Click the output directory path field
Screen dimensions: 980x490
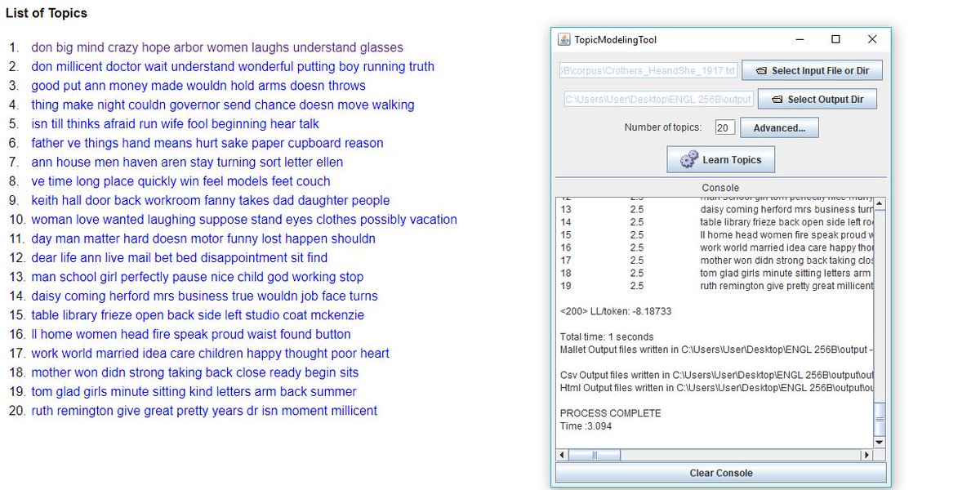coord(658,100)
